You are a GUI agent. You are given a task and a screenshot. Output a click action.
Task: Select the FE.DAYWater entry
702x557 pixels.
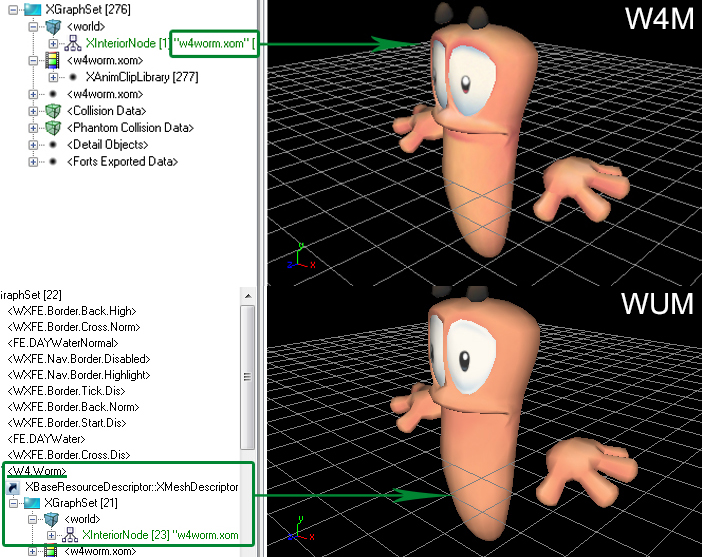(x=46, y=439)
